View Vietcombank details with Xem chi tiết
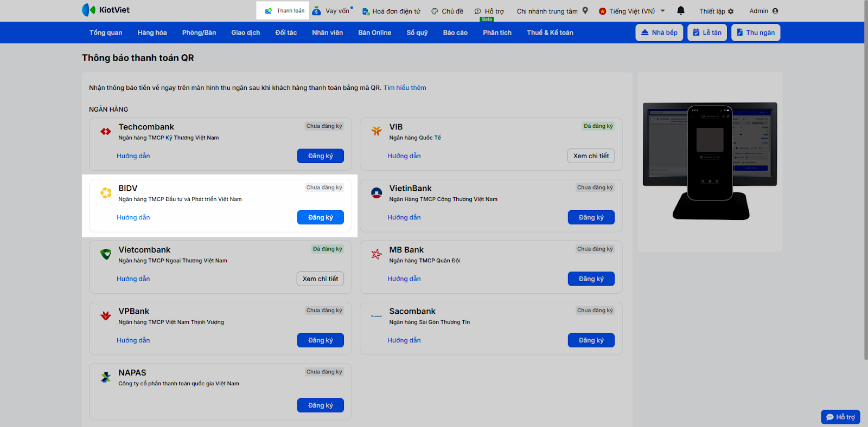Screen dimensions: 868x427 pos(321,279)
